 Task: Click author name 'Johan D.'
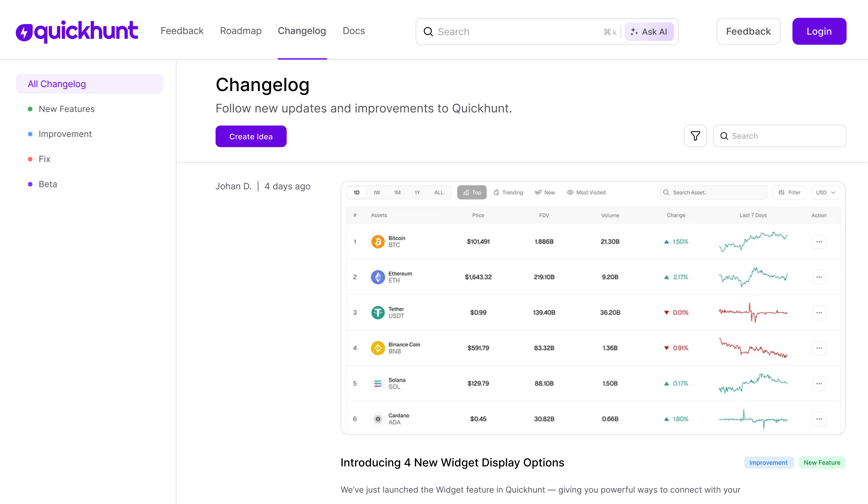(x=233, y=186)
